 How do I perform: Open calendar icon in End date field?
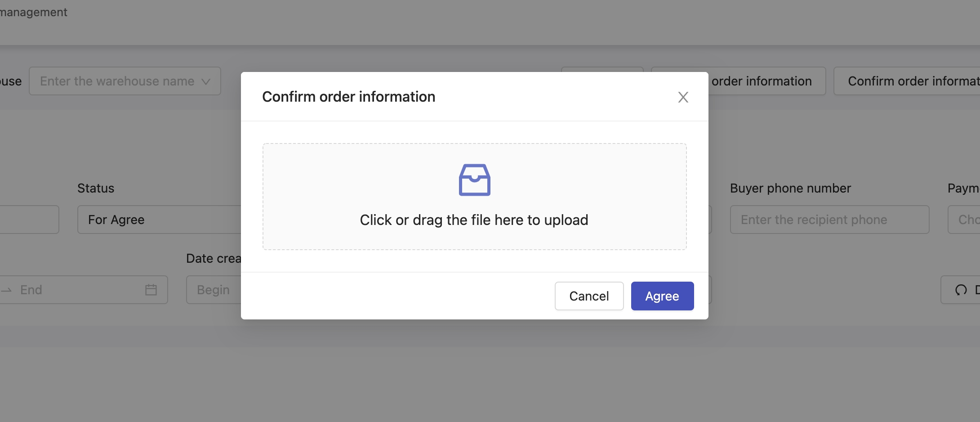tap(151, 290)
